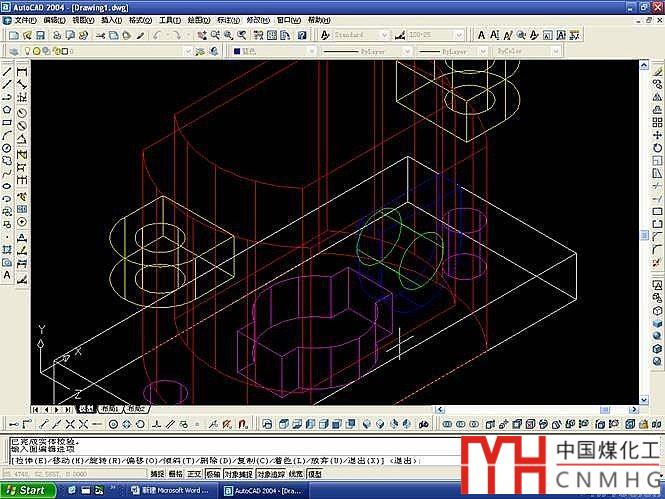This screenshot has height=499, width=665.
Task: Toggle 极轴 (Polar) in status bar
Action: tap(213, 474)
